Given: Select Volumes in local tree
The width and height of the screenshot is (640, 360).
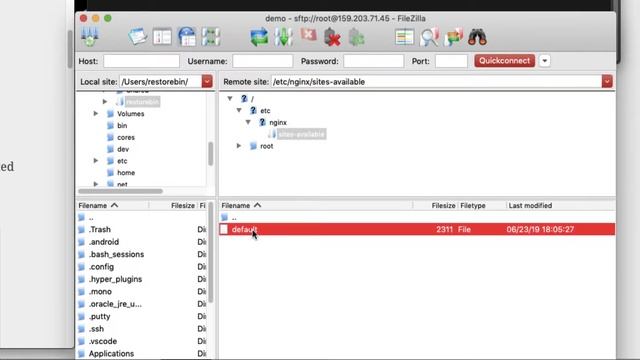Looking at the screenshot, I should [131, 114].
